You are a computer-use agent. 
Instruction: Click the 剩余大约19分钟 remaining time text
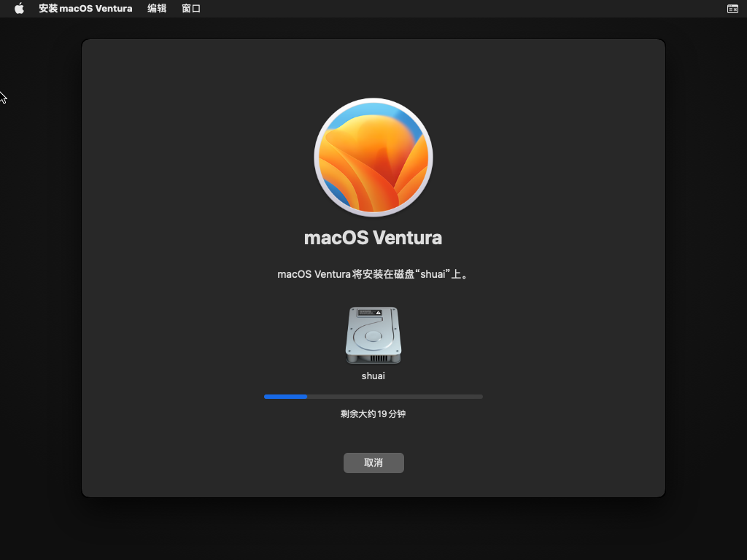point(373,414)
